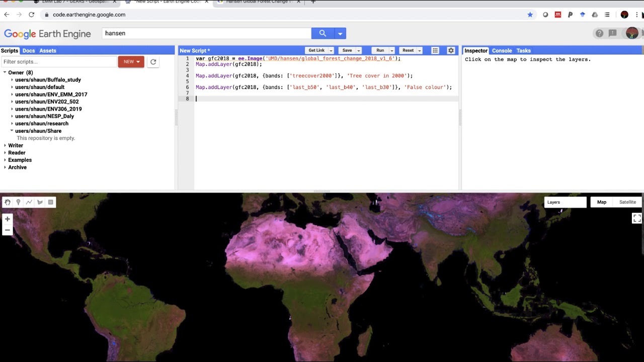Switch map to Satellite view
The image size is (644, 362).
pyautogui.click(x=627, y=202)
